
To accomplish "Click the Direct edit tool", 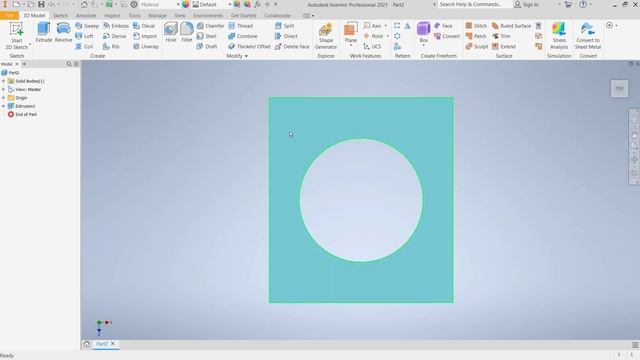I will 286,36.
